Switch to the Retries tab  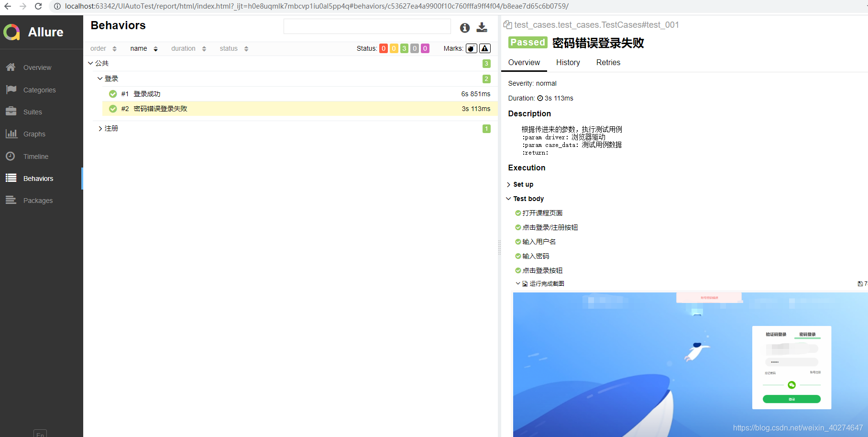point(608,62)
